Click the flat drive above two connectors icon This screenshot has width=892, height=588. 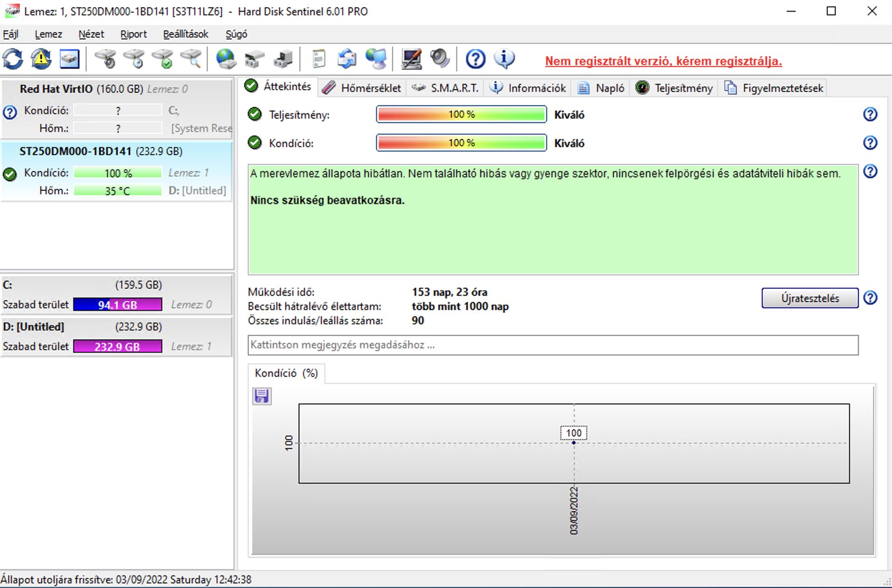point(254,59)
